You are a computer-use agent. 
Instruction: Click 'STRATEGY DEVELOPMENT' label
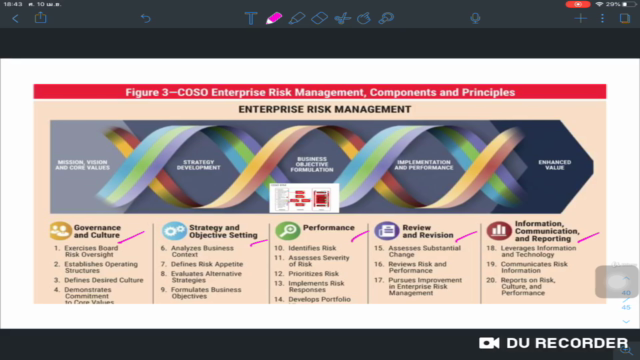point(198,165)
